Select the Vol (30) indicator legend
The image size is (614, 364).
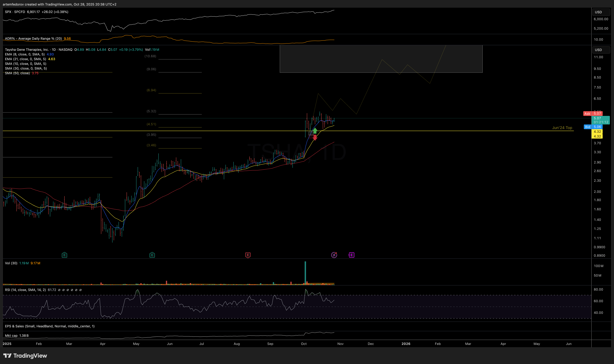tap(11, 263)
